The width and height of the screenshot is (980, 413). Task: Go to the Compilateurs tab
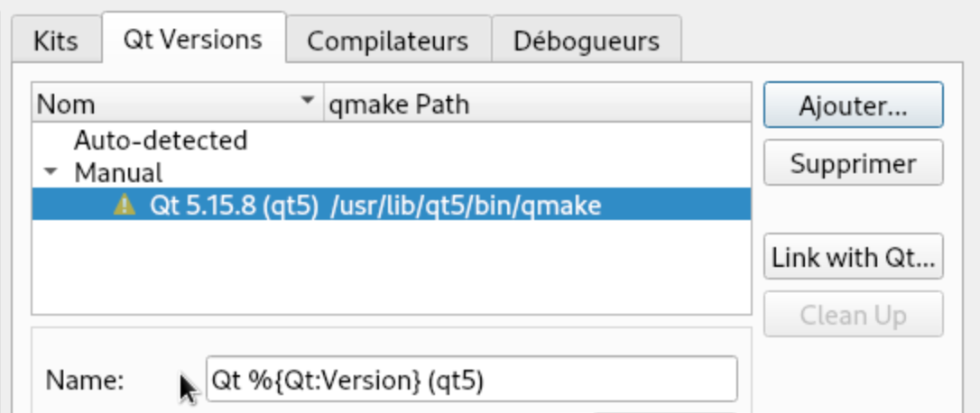(x=387, y=41)
